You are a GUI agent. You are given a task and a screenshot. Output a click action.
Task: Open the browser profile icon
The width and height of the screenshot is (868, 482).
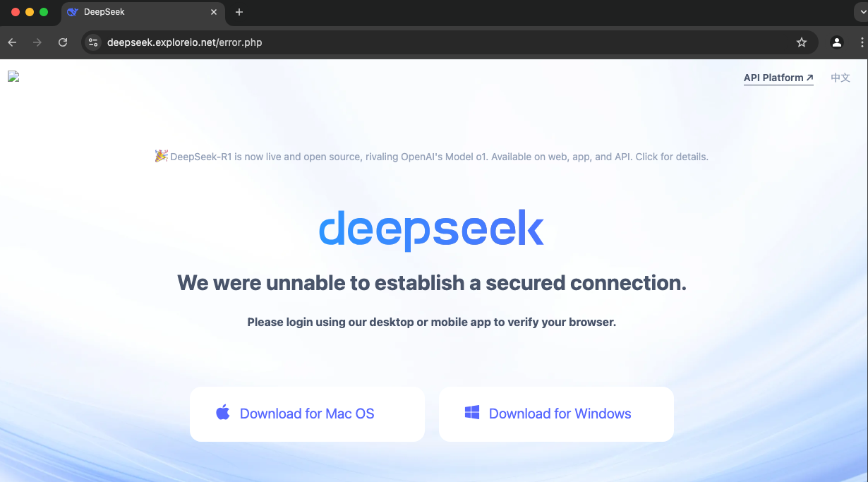coord(837,42)
